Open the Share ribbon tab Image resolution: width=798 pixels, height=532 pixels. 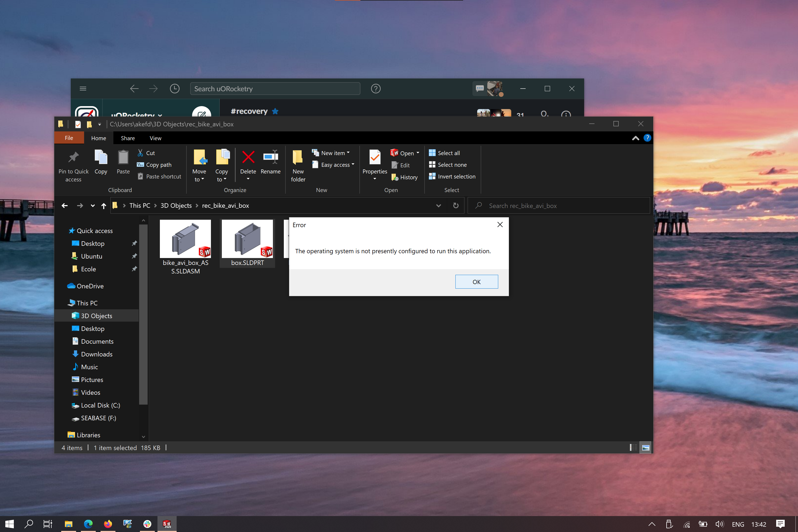coord(128,138)
